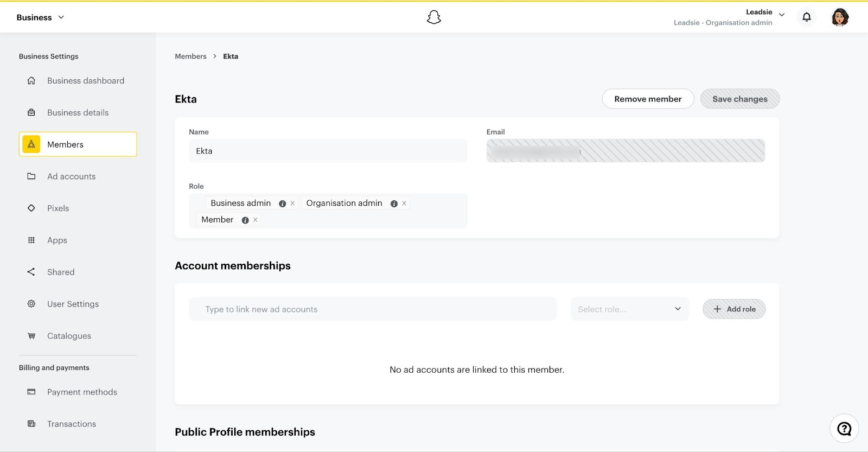The image size is (868, 452).
Task: Click the Catalogues cart icon
Action: [x=31, y=336]
